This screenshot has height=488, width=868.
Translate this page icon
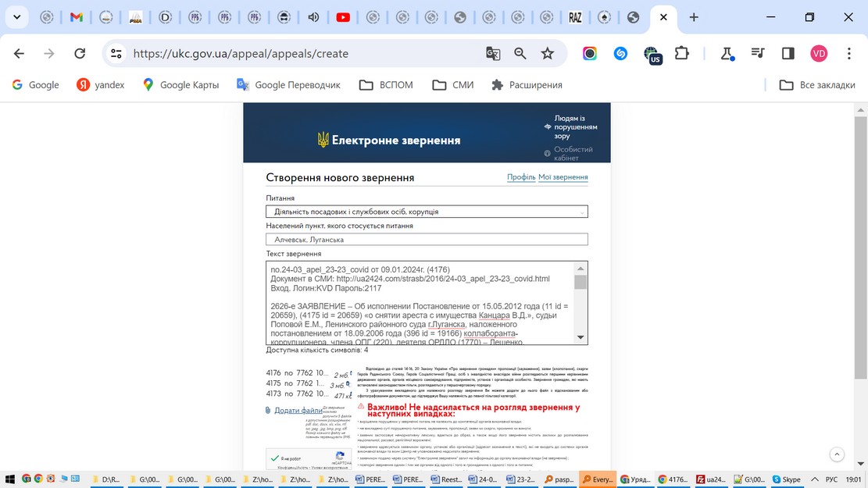pyautogui.click(x=493, y=54)
